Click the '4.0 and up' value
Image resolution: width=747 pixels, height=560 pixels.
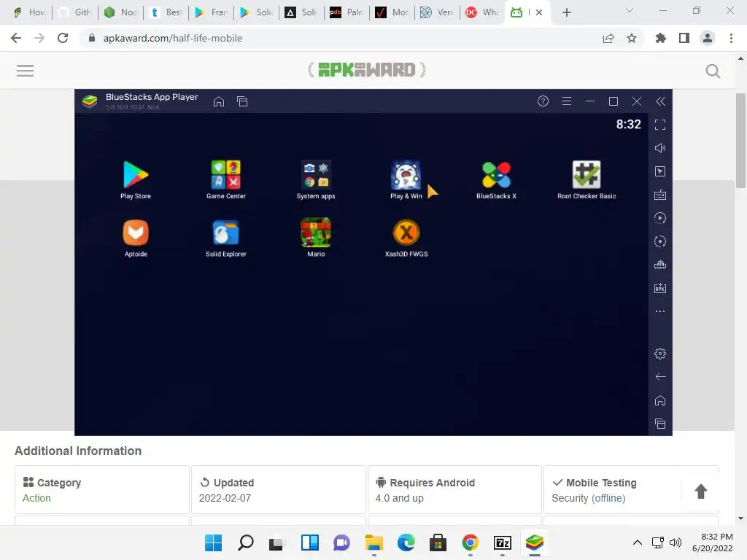click(399, 498)
